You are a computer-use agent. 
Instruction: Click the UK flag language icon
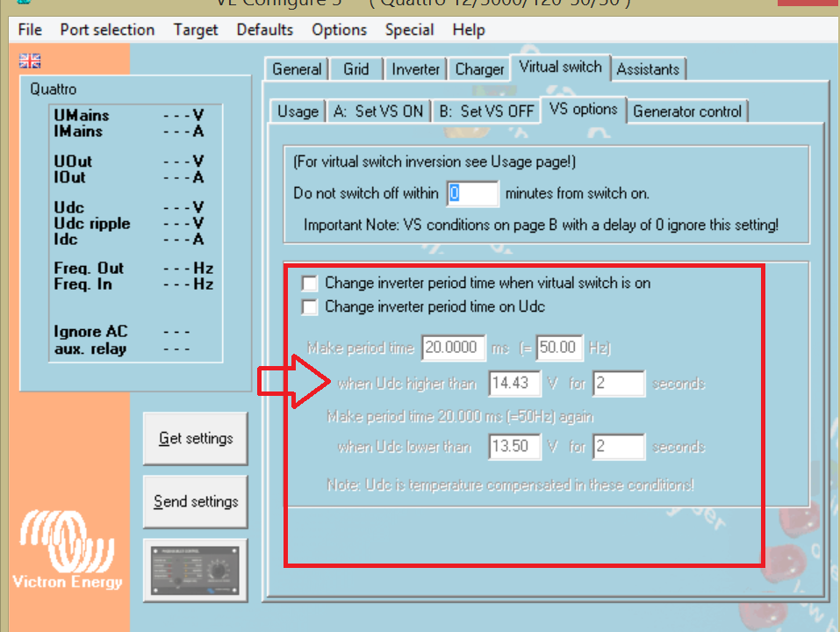tap(30, 61)
